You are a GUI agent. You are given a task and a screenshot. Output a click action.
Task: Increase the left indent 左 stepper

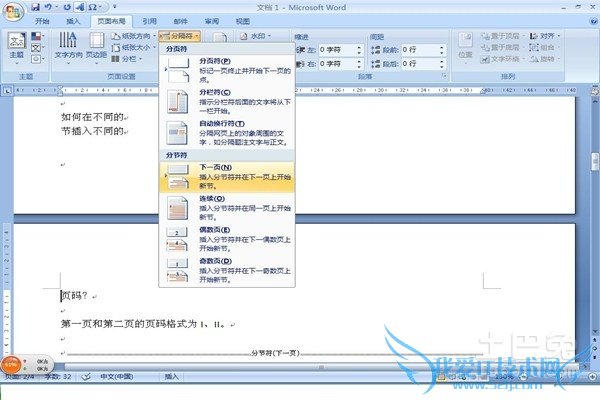359,47
